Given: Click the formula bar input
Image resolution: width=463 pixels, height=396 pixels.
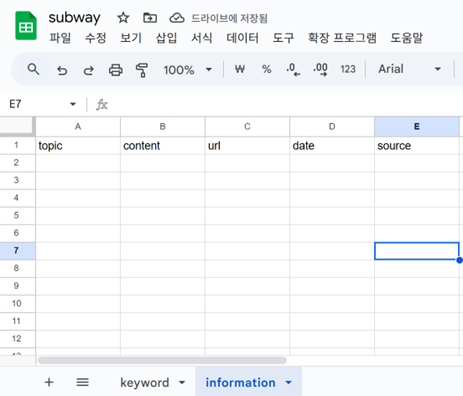Looking at the screenshot, I should [287, 105].
